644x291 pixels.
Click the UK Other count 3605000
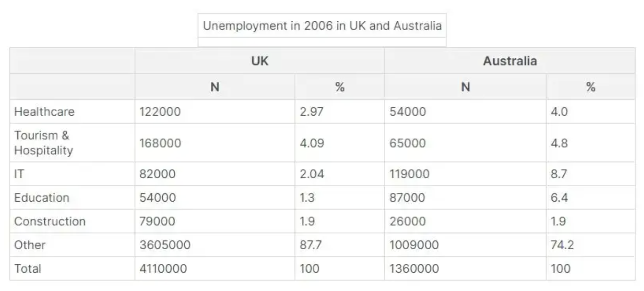[165, 245]
